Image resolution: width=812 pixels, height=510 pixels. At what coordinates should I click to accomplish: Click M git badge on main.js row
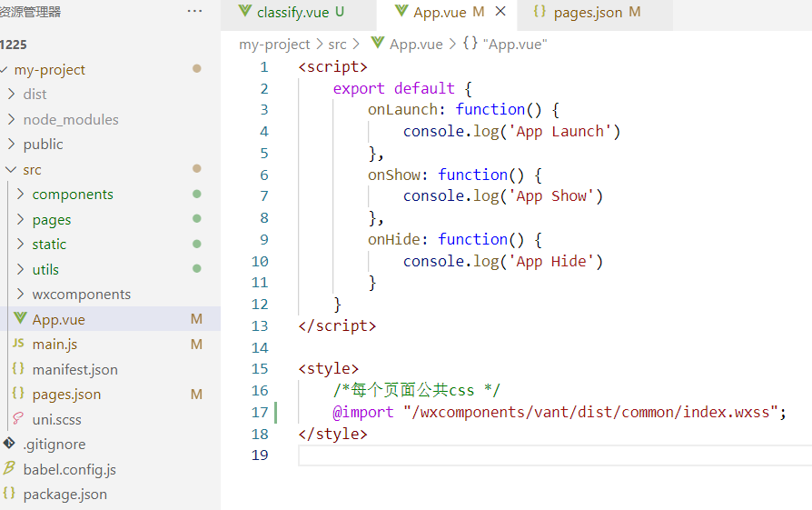[196, 345]
